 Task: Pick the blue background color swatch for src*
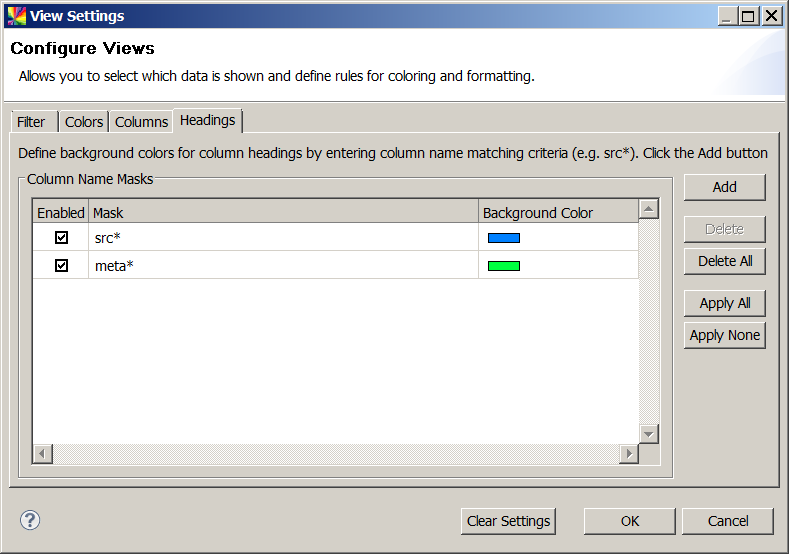point(504,238)
